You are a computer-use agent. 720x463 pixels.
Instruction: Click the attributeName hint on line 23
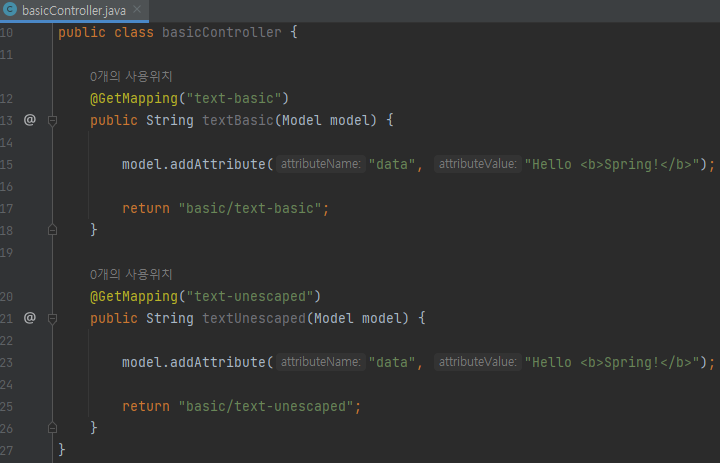tap(321, 362)
